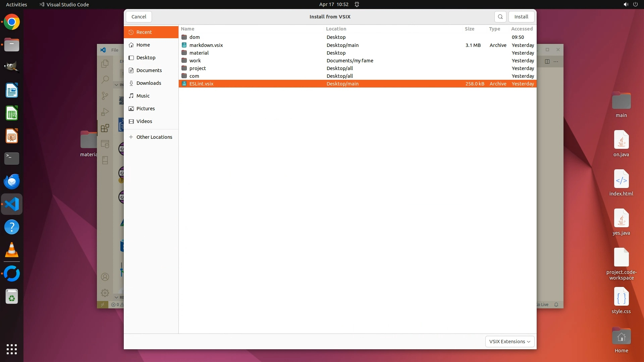Open the system volume indicator
Screen dimensions: 644x362
pyautogui.click(x=626, y=4)
